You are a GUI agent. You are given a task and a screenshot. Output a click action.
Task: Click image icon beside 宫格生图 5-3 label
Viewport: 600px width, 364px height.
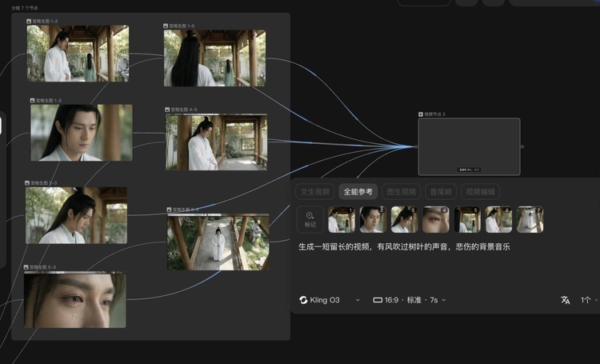coord(27,267)
